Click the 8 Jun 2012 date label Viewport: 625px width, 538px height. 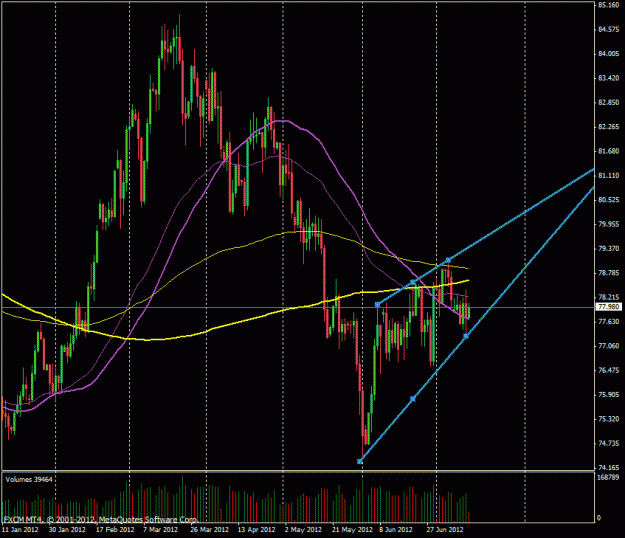pyautogui.click(x=396, y=530)
